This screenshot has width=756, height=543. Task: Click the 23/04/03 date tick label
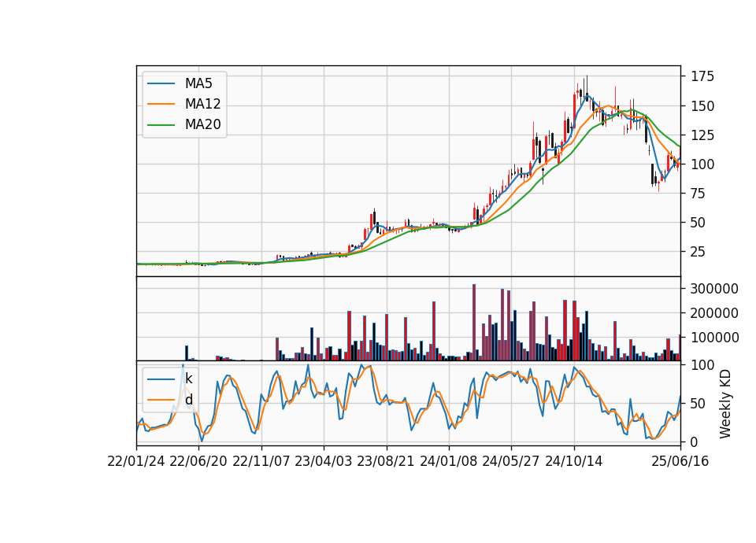[x=324, y=461]
